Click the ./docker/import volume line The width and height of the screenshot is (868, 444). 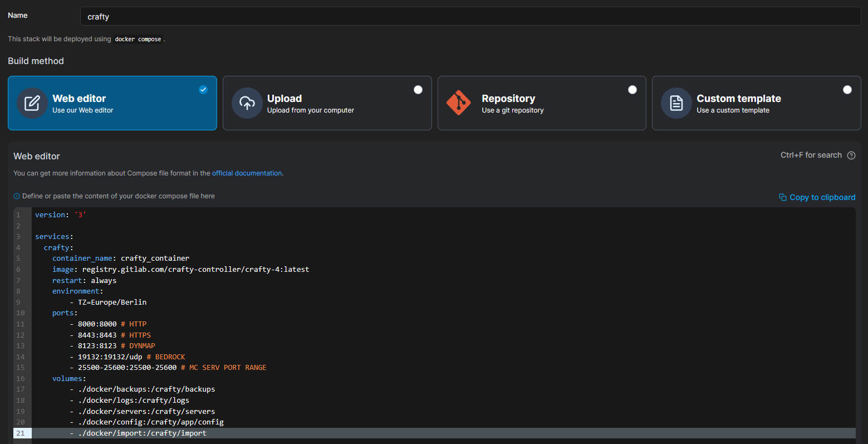(x=138, y=433)
